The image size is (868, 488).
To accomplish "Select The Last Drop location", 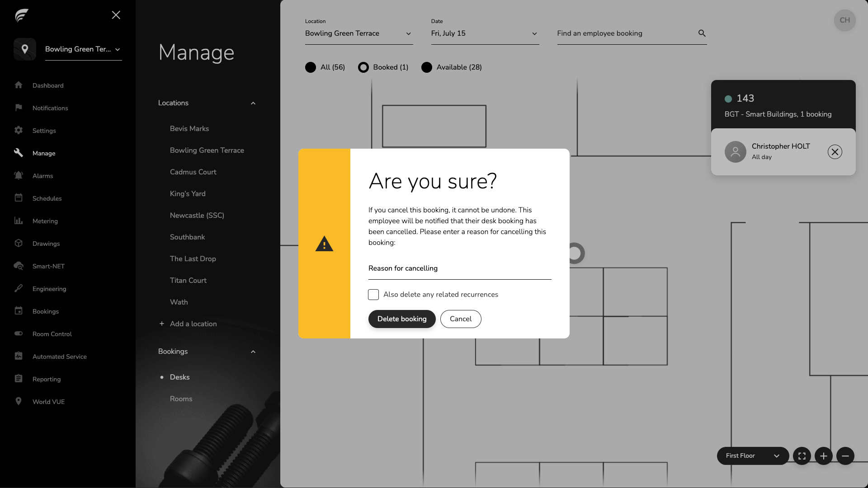I will (193, 259).
